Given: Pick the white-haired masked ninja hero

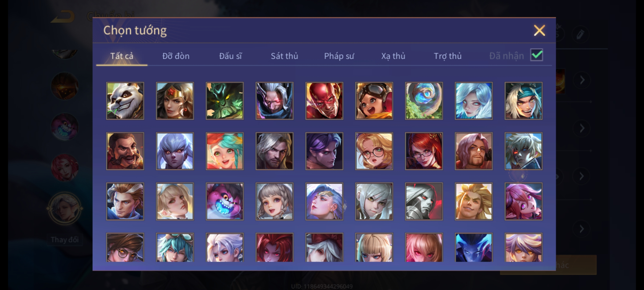Looking at the screenshot, I should click(x=275, y=101).
